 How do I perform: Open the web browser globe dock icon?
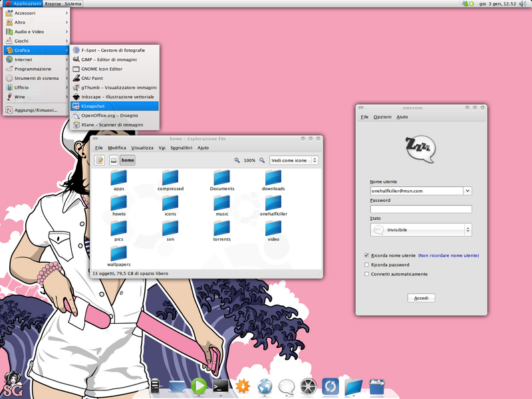click(265, 387)
